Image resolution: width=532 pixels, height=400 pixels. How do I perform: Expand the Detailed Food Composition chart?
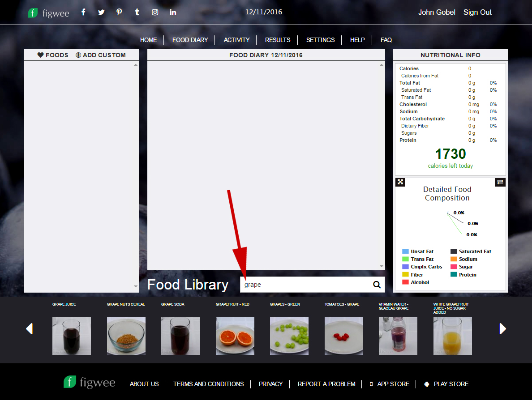[x=401, y=182]
